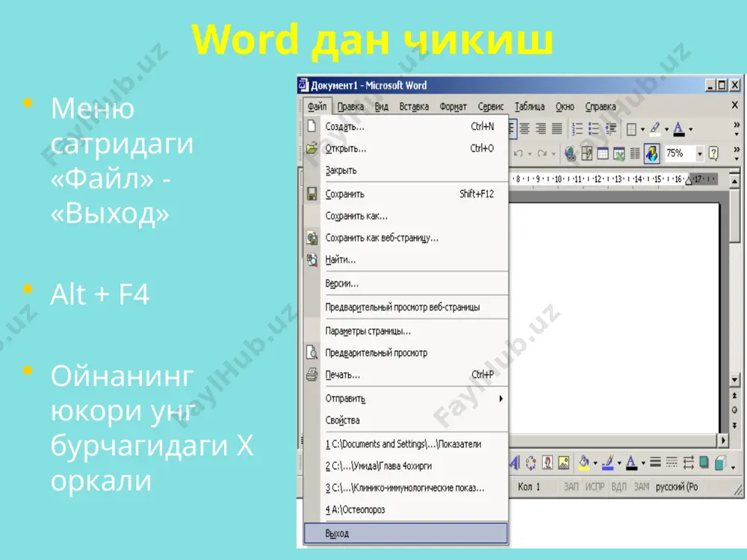Click the increase indent icon
747x560 pixels.
[610, 128]
